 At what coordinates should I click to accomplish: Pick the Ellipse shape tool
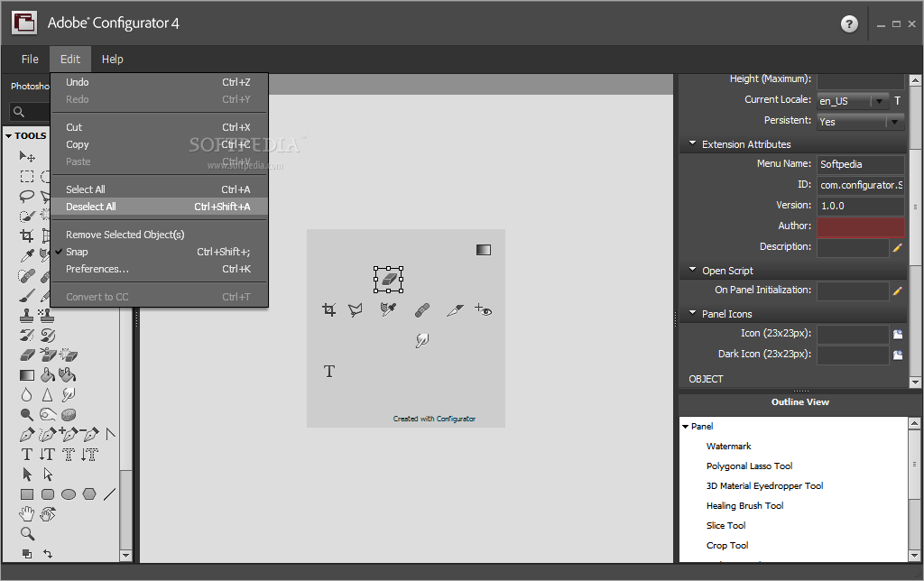[x=69, y=493]
